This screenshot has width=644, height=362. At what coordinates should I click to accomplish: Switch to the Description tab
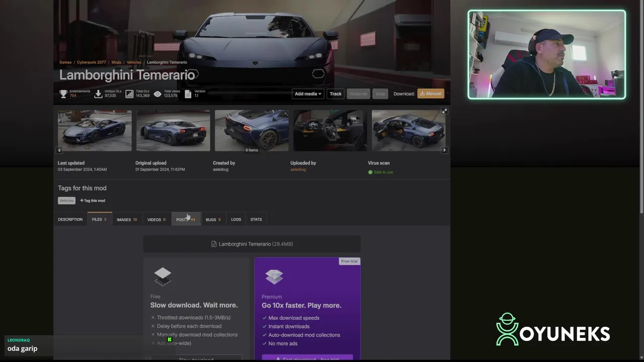pos(70,220)
